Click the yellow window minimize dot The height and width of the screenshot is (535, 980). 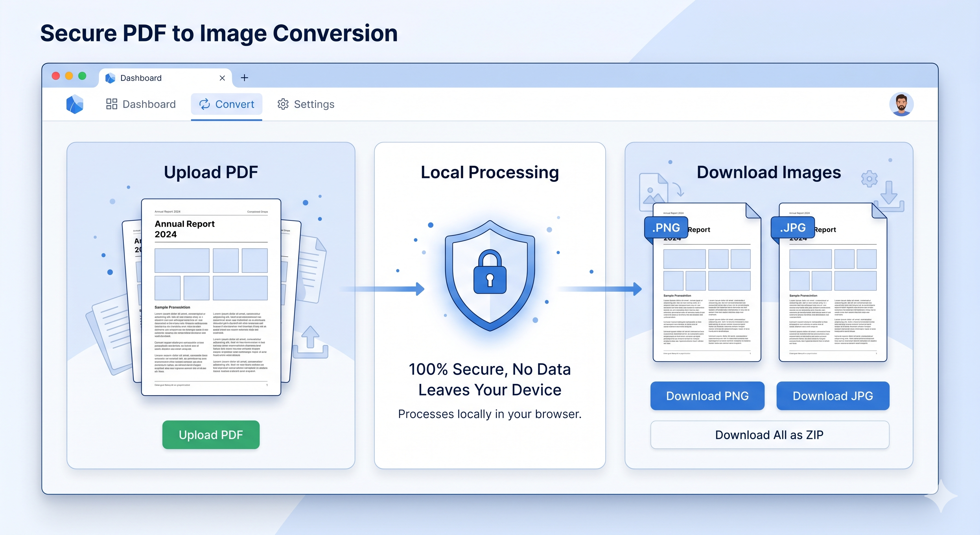pos(69,76)
